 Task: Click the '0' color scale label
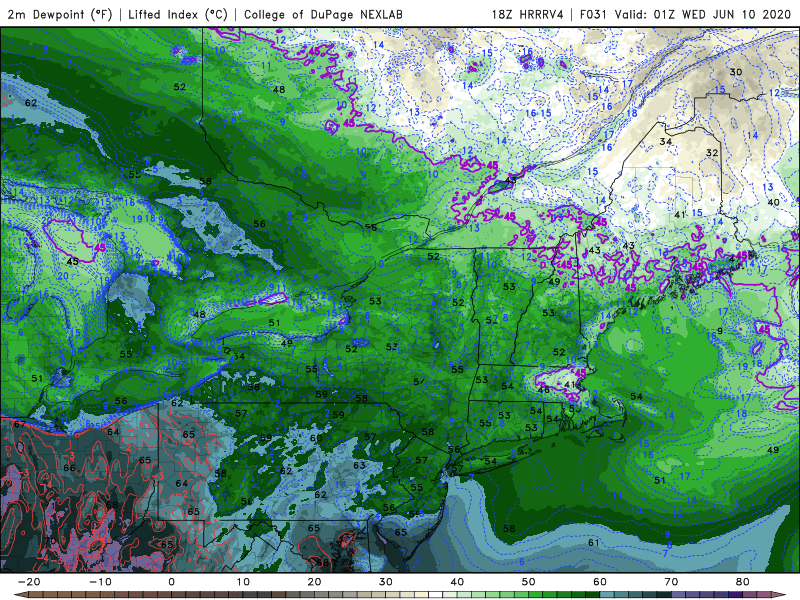(x=171, y=582)
